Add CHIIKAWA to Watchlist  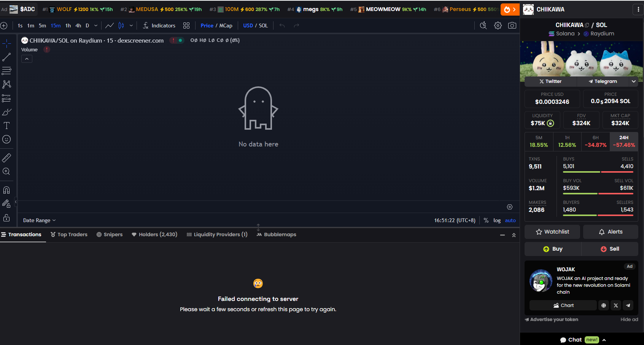tap(552, 232)
